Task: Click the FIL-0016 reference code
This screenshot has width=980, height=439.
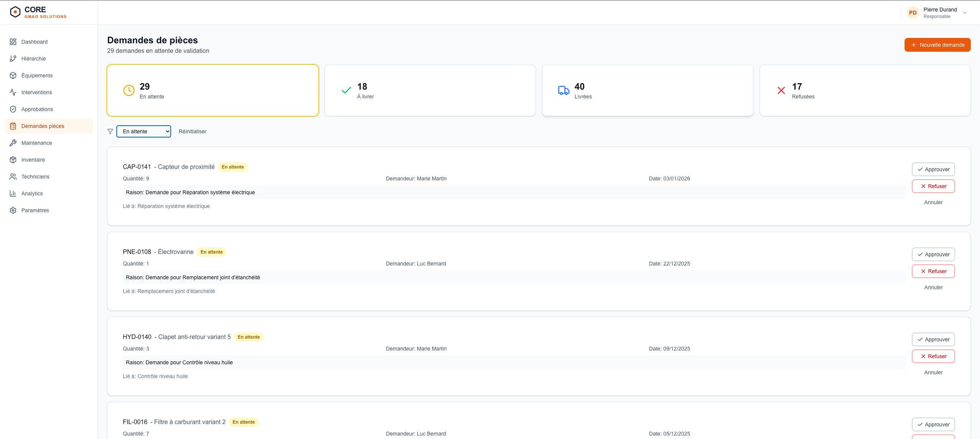Action: point(135,422)
